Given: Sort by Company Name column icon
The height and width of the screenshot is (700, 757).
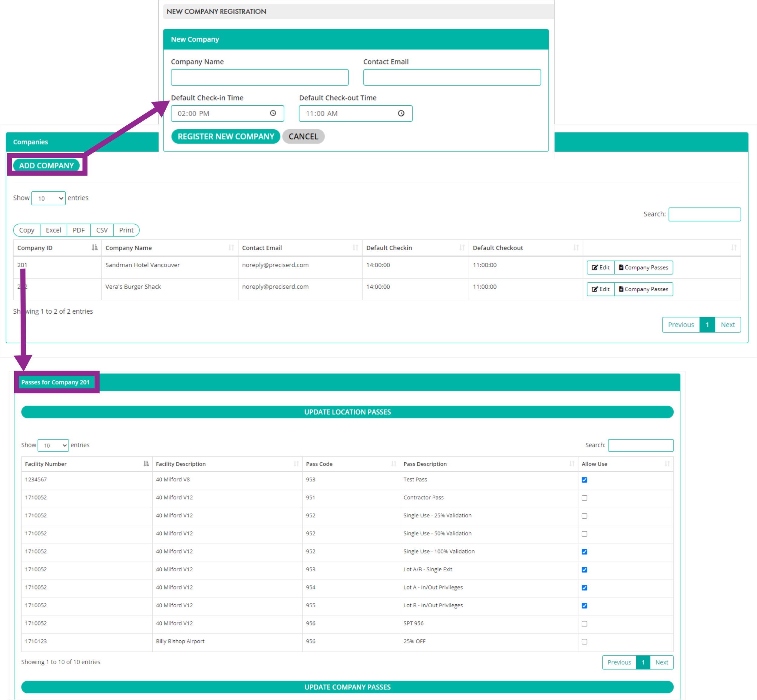Looking at the screenshot, I should pyautogui.click(x=231, y=248).
